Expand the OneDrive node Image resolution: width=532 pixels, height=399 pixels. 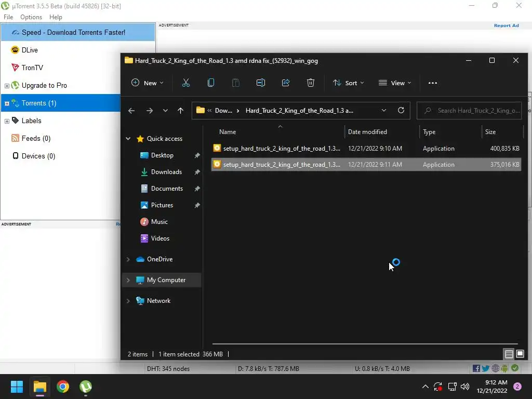coord(128,259)
